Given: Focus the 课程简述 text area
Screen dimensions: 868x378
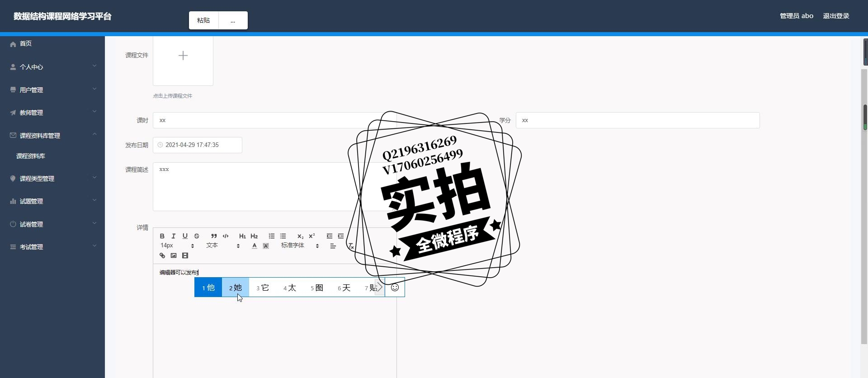Looking at the screenshot, I should coord(274,187).
